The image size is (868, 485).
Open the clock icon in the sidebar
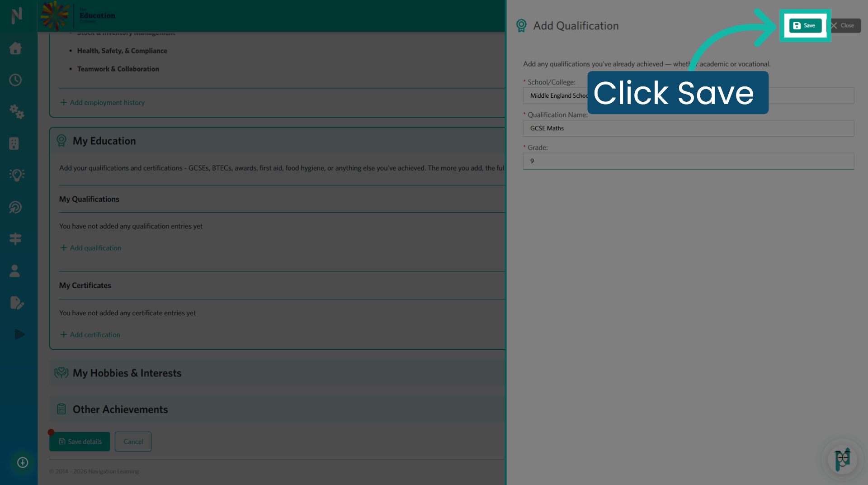15,80
